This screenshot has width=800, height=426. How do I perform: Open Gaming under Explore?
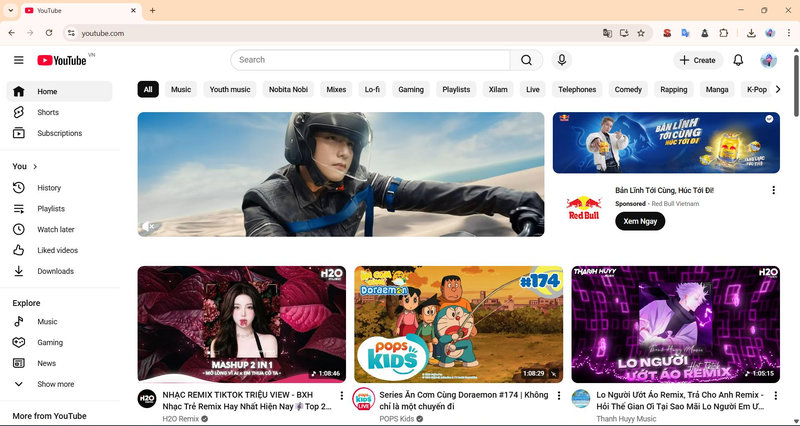pos(59,342)
